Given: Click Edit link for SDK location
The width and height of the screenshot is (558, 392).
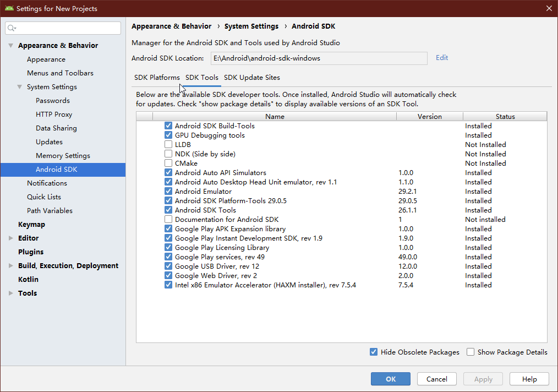Looking at the screenshot, I should [x=442, y=58].
